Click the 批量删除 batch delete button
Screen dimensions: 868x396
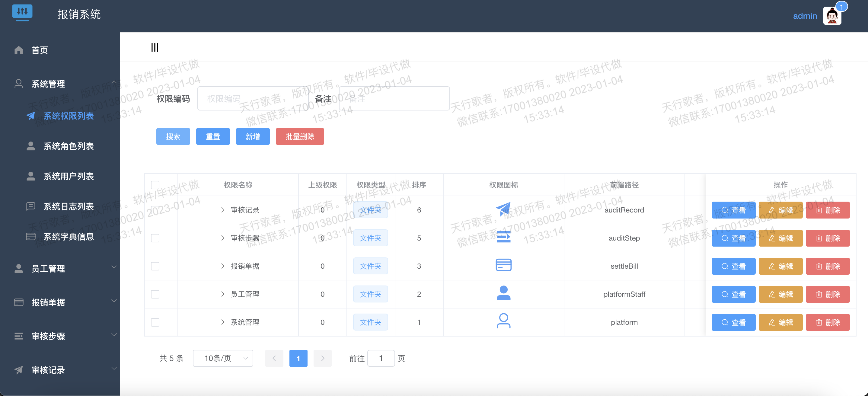300,136
